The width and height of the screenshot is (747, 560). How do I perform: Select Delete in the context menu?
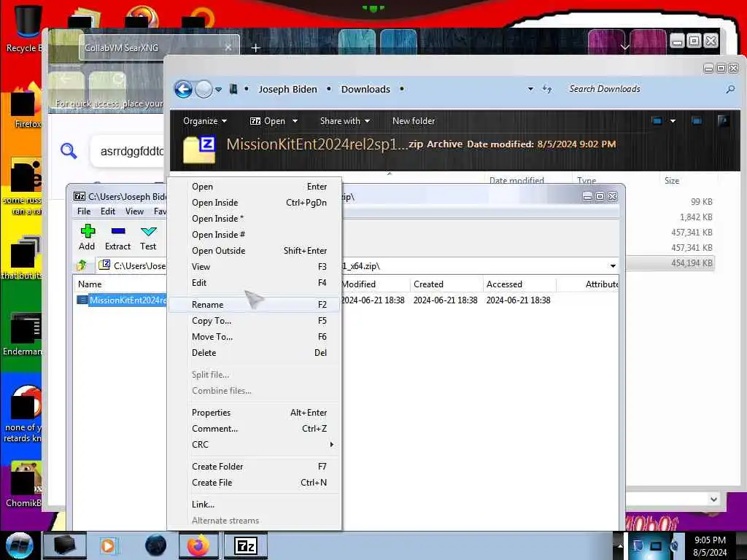(x=255, y=352)
